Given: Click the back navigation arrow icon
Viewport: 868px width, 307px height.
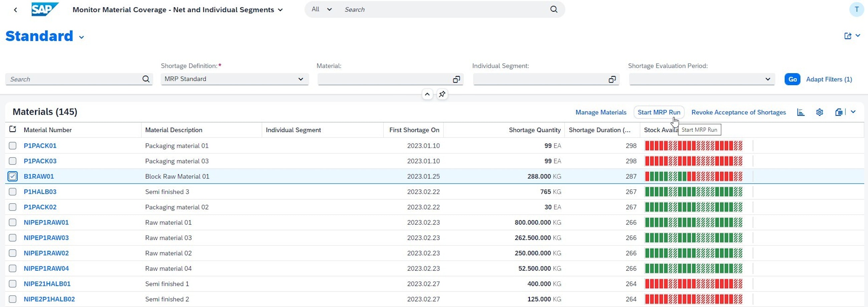Looking at the screenshot, I should point(15,10).
